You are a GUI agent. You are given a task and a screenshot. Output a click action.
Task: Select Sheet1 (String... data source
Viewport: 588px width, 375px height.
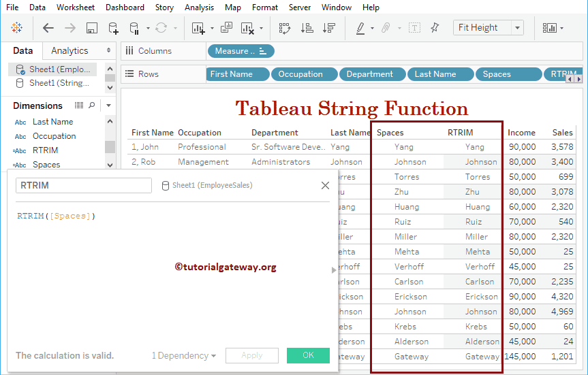tap(52, 83)
